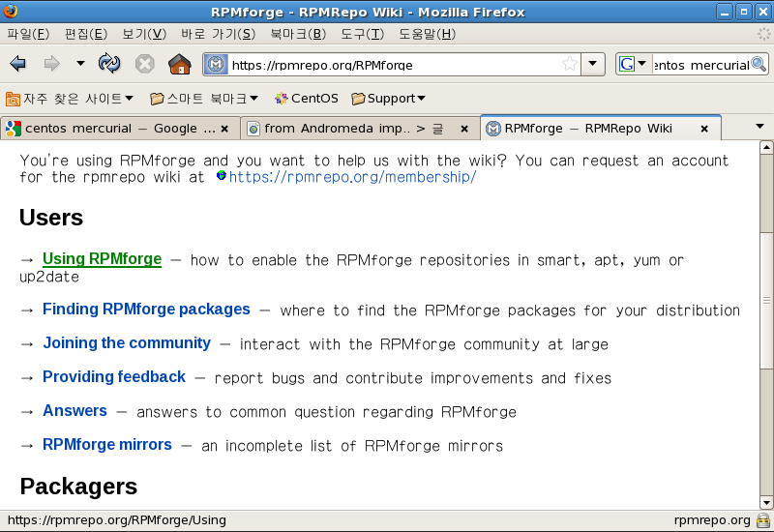
Task: Open the 바로 가기(S) menu
Action: (219, 34)
